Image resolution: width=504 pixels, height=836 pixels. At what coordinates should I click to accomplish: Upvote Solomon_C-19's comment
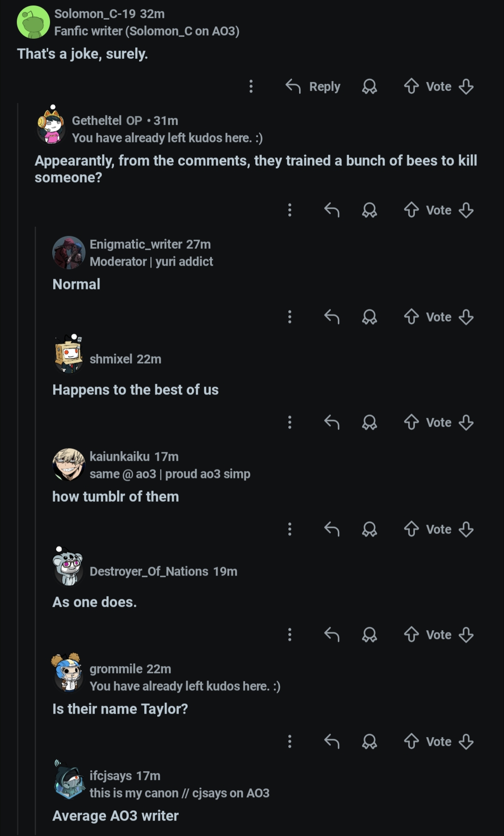(x=411, y=86)
